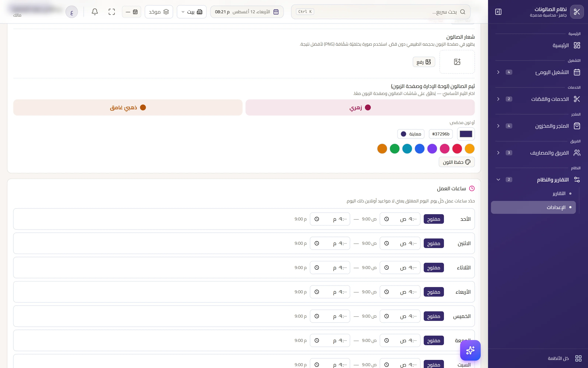Viewport: 588px width, 368px height.
Task: Click the clock icon in Wednesday opening time
Action: pos(387,292)
